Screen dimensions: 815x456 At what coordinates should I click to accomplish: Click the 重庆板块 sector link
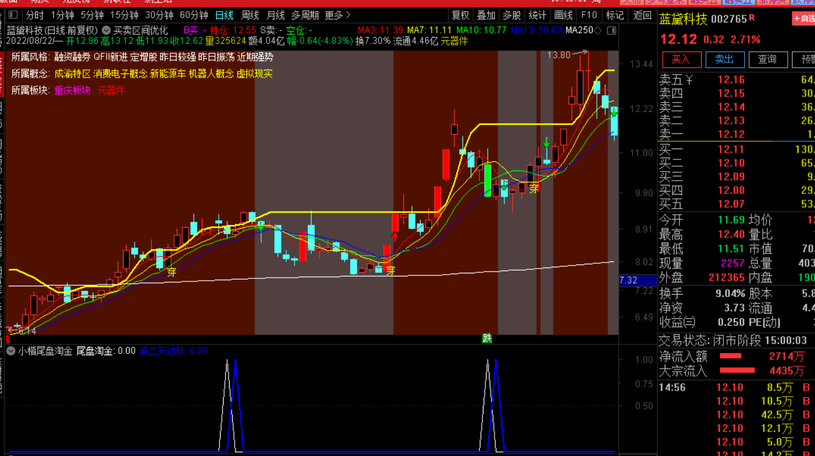[72, 90]
